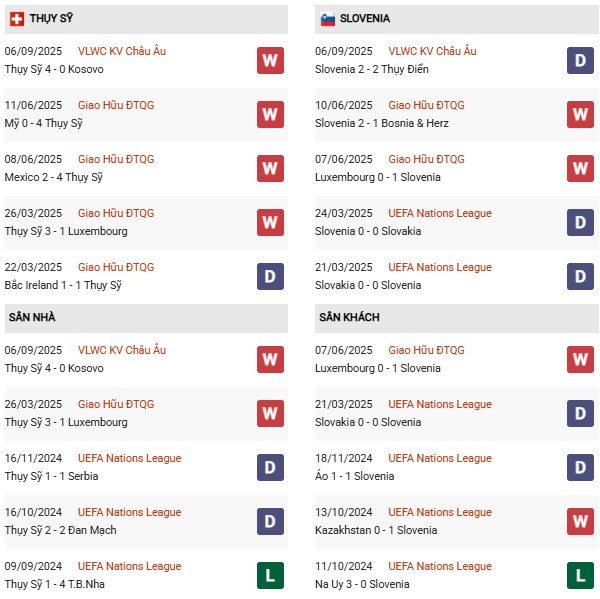The height and width of the screenshot is (599, 600).
Task: Open the SÂN KHÁCH away section header
Action: click(350, 317)
